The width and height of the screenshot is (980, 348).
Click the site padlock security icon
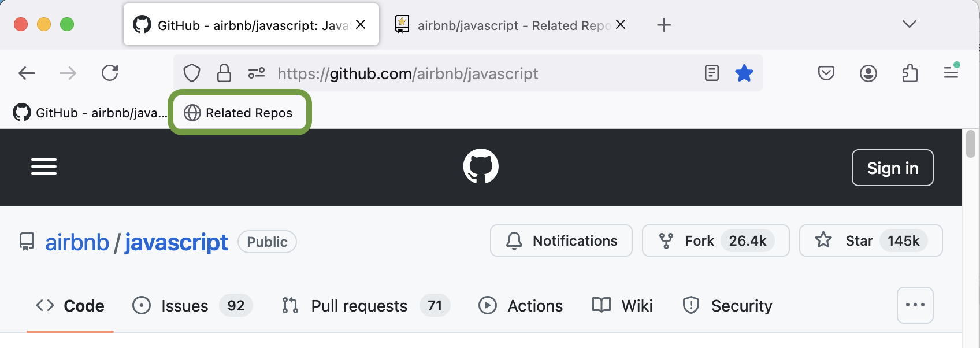(224, 73)
